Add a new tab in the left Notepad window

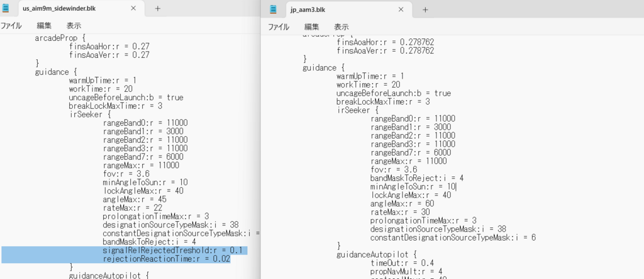(x=157, y=9)
